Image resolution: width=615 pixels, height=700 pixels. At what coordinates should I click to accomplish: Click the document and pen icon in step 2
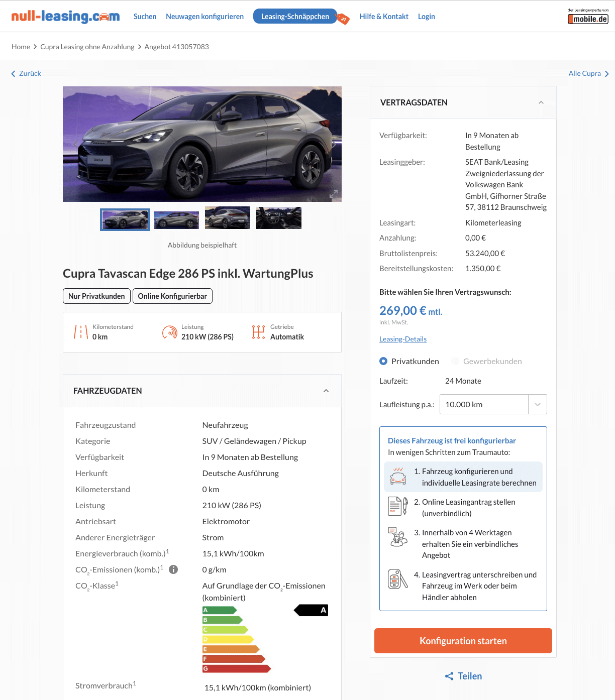(398, 506)
